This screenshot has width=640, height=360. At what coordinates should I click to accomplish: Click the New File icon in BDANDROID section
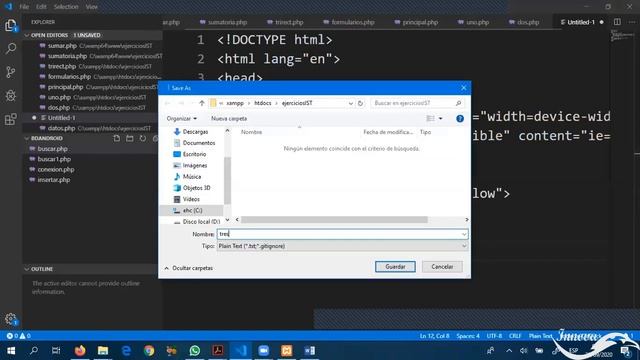(x=117, y=138)
